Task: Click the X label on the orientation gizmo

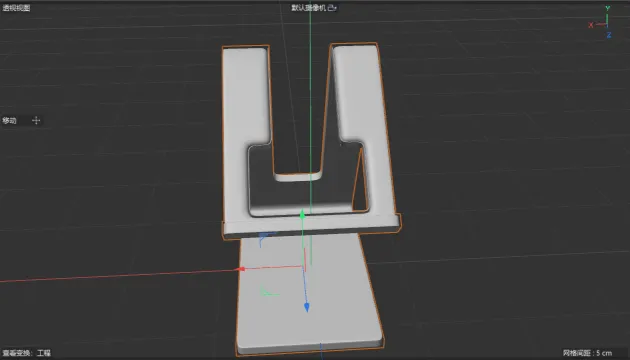Action: [591, 25]
